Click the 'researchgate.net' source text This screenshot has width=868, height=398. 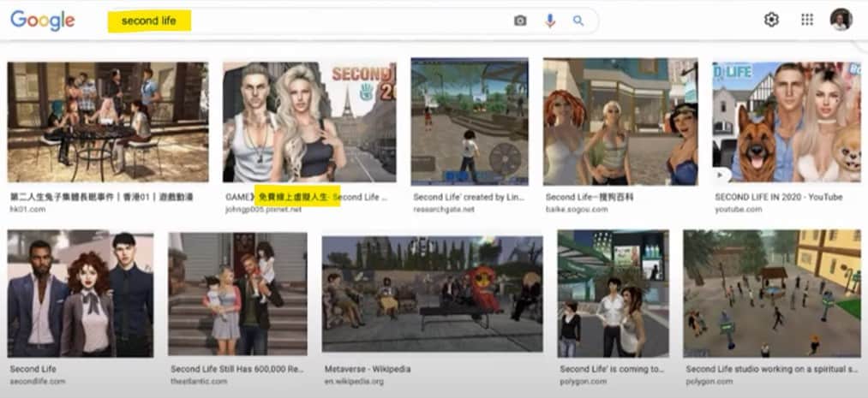[444, 210]
